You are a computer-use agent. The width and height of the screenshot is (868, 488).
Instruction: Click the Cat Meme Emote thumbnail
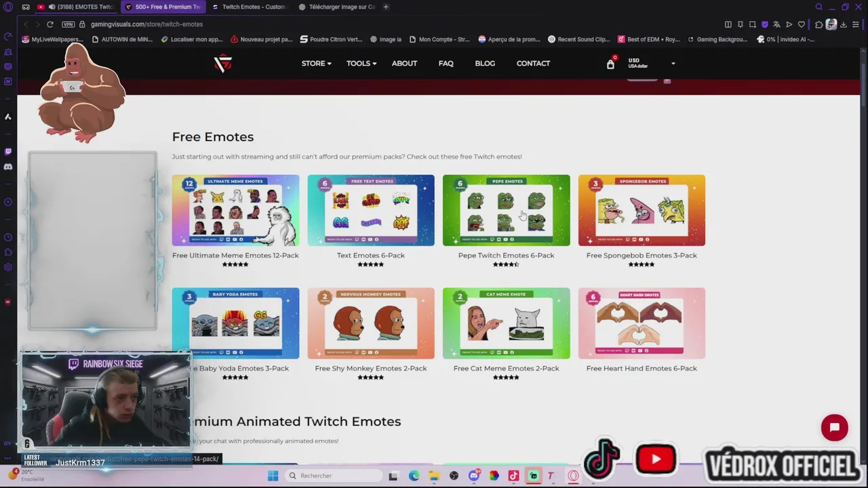506,323
